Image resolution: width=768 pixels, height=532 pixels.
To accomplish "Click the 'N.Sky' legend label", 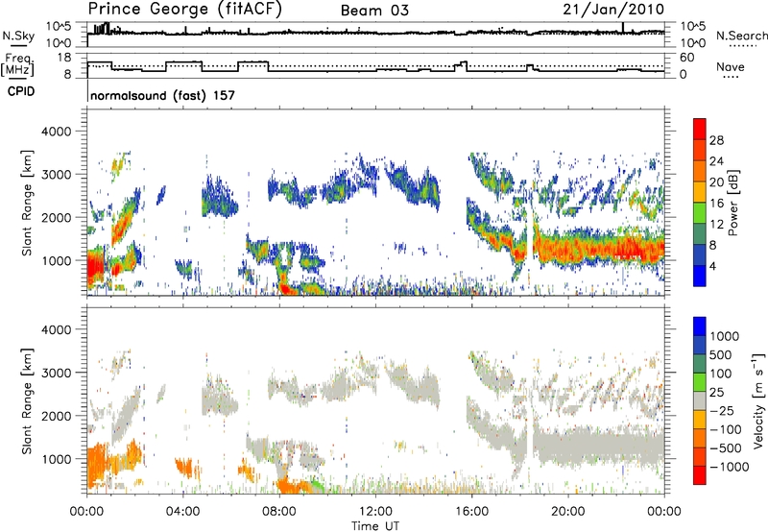I will pos(18,36).
